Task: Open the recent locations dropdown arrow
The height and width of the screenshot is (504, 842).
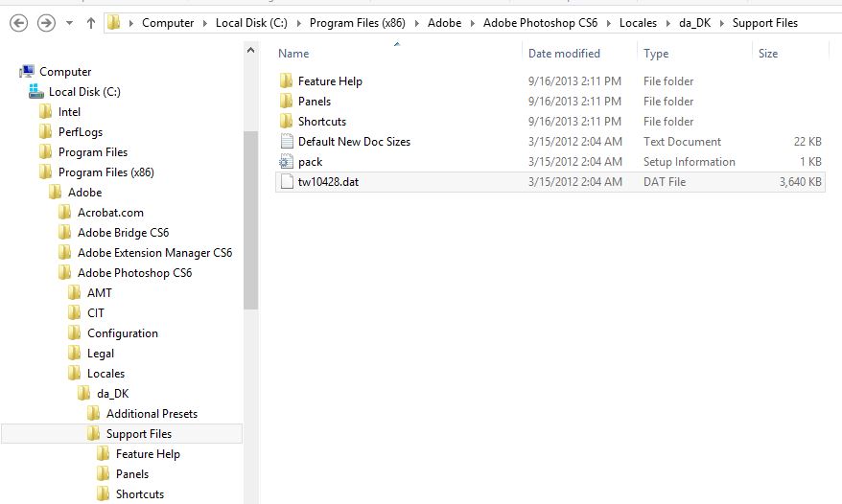Action: pos(69,23)
